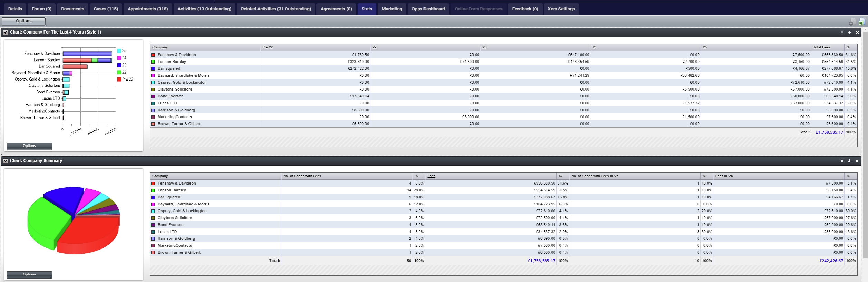
Task: Click the Fenshaw & Davidson bar in chart
Action: tap(87, 54)
